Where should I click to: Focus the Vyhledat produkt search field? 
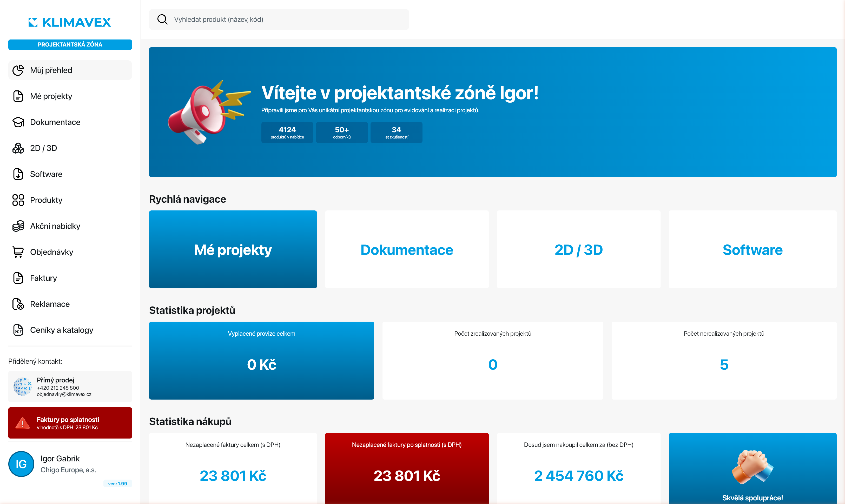point(279,19)
